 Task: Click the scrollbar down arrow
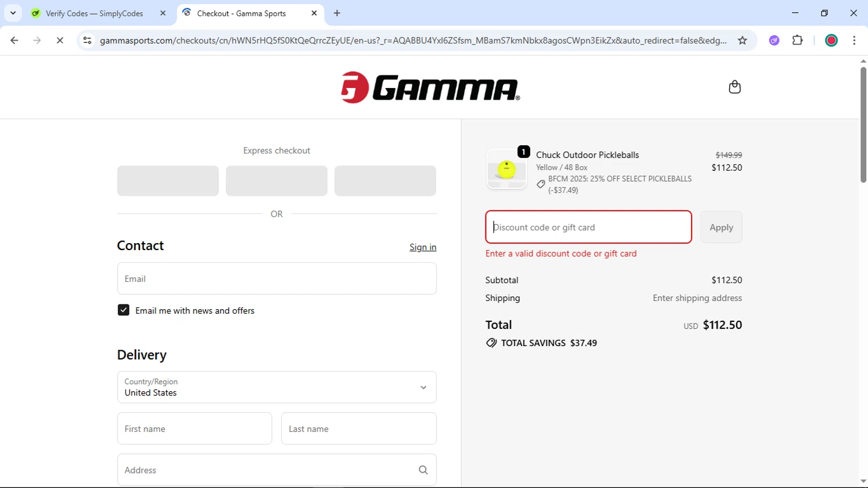point(863,482)
